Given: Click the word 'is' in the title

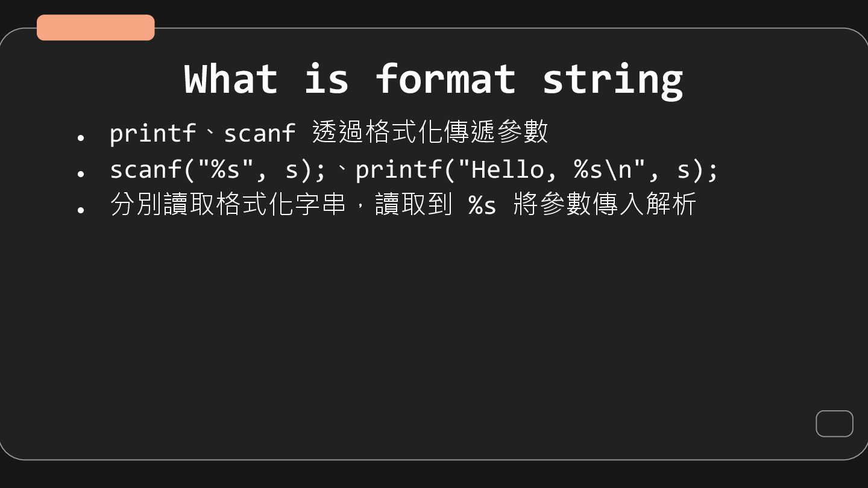Looking at the screenshot, I should (x=326, y=79).
